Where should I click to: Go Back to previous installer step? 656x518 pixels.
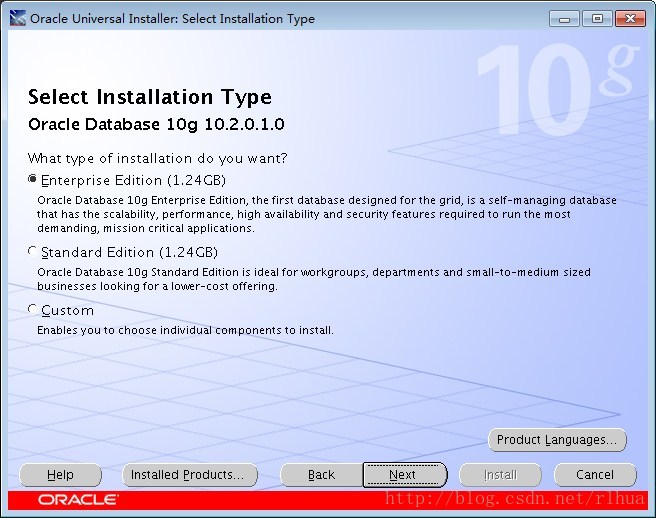(x=321, y=475)
